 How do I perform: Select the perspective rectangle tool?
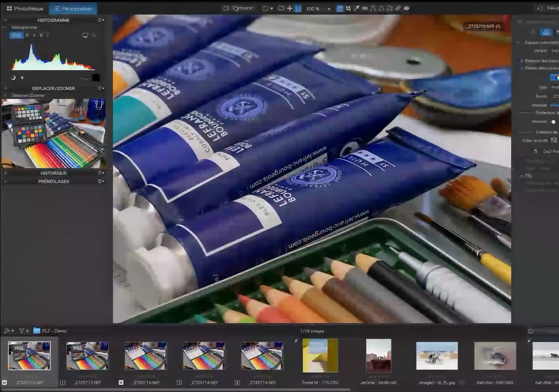[381, 8]
